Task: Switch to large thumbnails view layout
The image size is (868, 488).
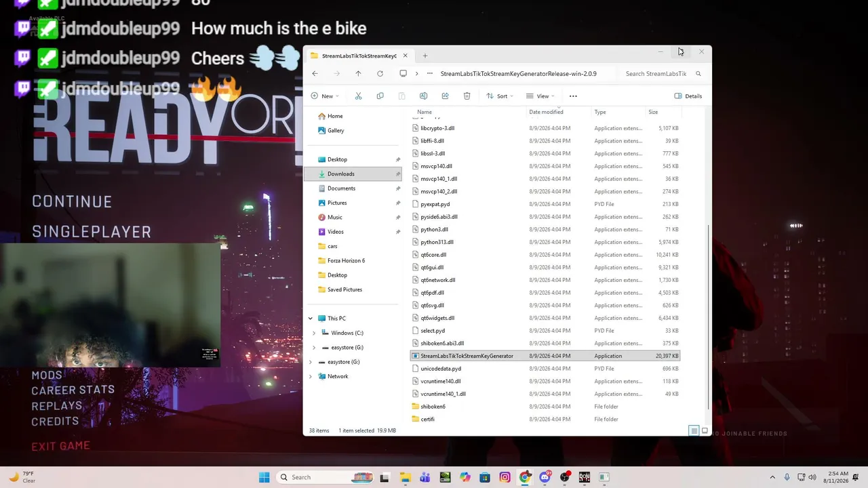Action: (705, 431)
